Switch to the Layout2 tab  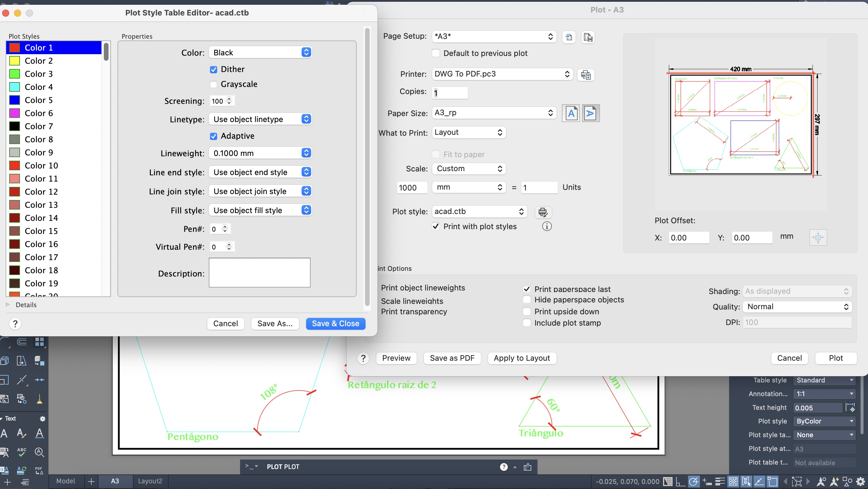click(x=150, y=481)
